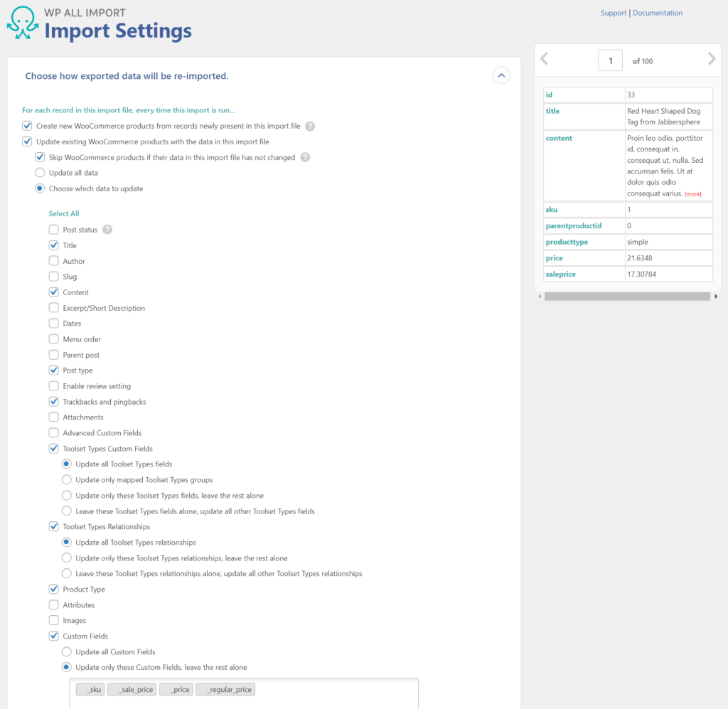
Task: Click the _sku custom field tag
Action: pos(90,690)
